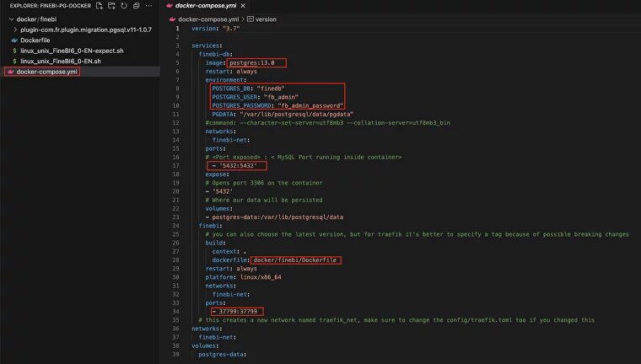Collapse the docker/finebi folder
This screenshot has width=641, height=364.
[80, 19]
